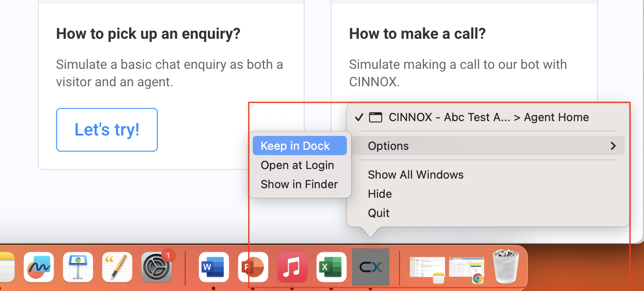Select Keep in Dock option

(300, 146)
